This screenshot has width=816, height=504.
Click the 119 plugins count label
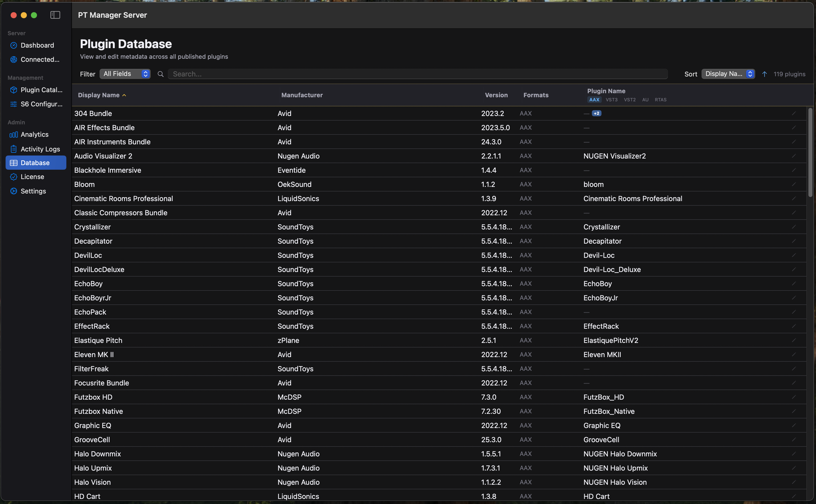tap(789, 74)
